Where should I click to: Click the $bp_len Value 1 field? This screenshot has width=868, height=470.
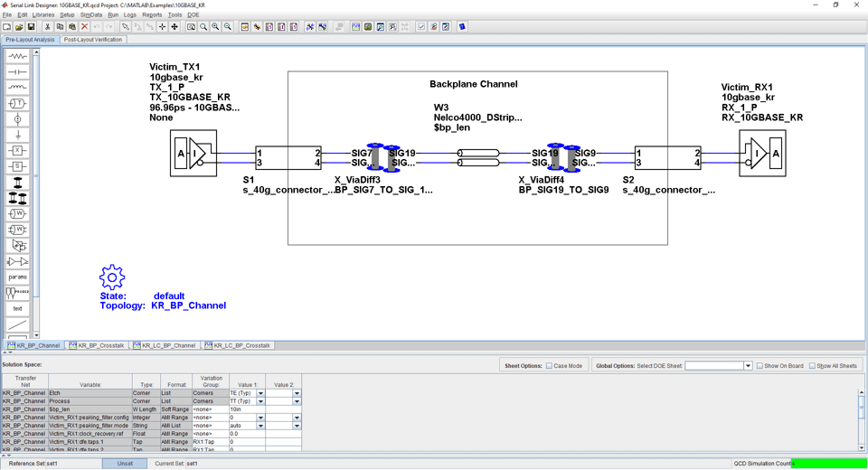(246, 409)
